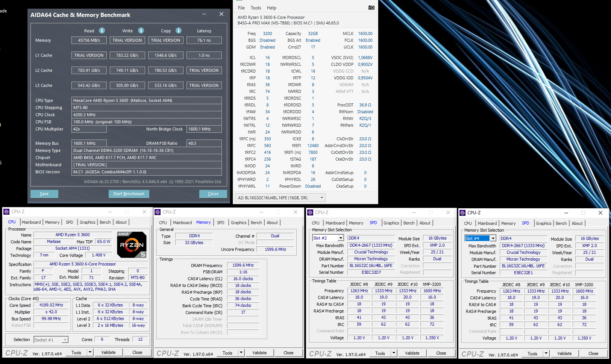Open the Slot #2 memory slot dropdown
Viewport: 611px width, 364px height.
(x=340, y=238)
